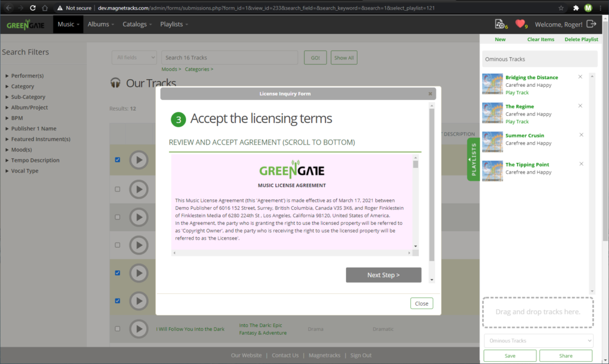The height and width of the screenshot is (364, 609).
Task: Click the logout icon beside Welcome, Roger
Action: (x=591, y=24)
